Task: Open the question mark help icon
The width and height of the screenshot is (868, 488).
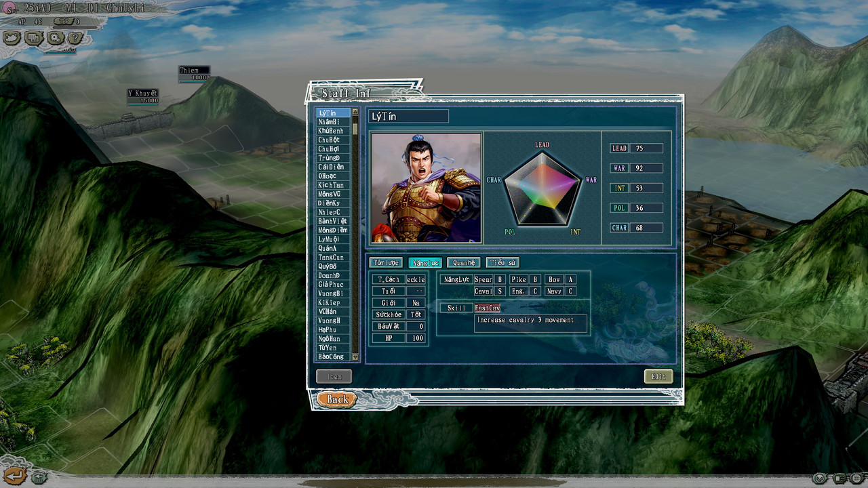Action: click(75, 38)
